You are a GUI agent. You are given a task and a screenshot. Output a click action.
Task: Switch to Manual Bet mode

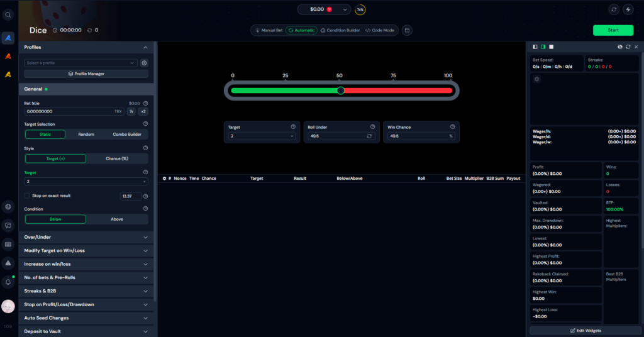268,30
